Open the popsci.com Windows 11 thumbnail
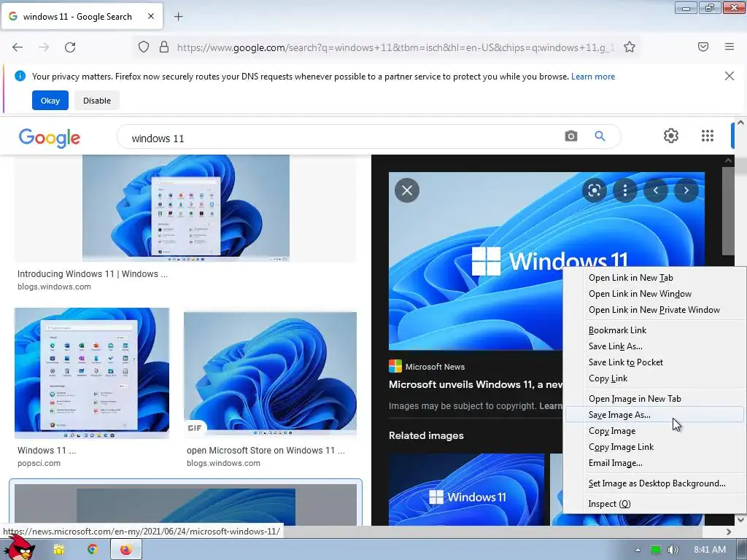The width and height of the screenshot is (747, 560). pos(91,373)
